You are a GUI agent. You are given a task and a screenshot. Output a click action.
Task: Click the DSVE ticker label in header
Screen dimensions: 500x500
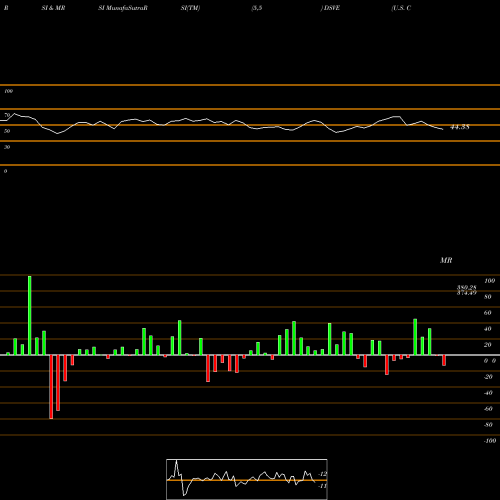[x=331, y=8]
